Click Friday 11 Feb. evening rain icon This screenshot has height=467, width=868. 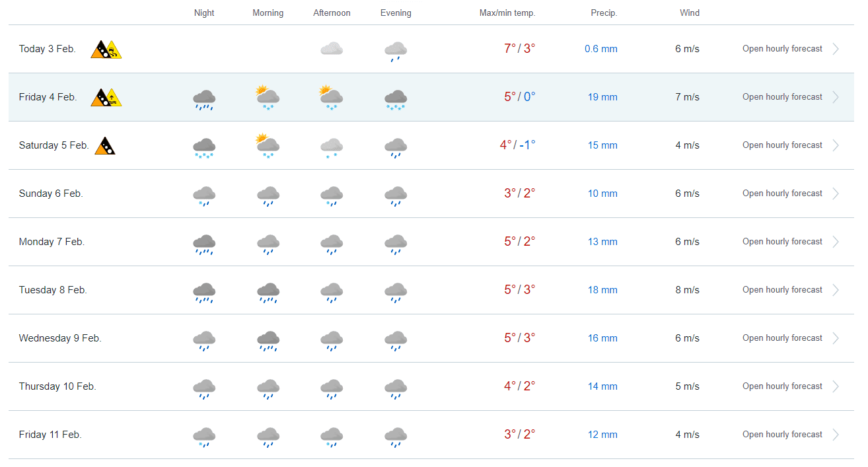pyautogui.click(x=396, y=437)
